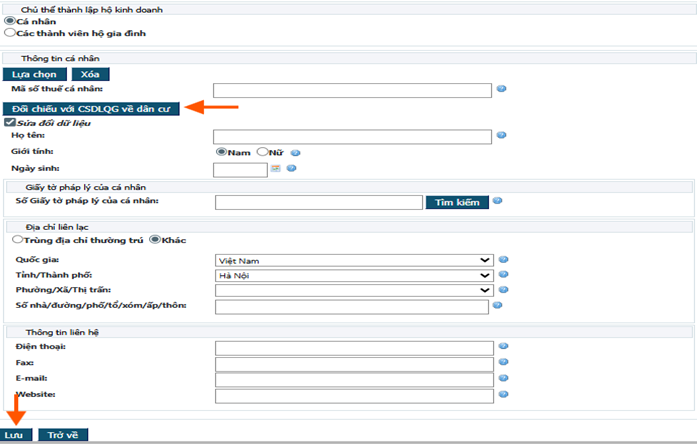This screenshot has width=697, height=444.
Task: Click help icon next to Điện thoại field
Action: 503,347
